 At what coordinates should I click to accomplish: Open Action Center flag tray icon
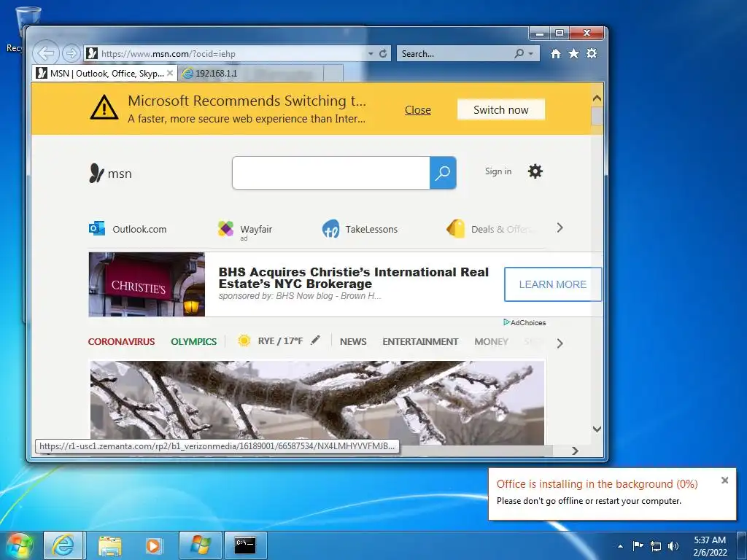point(638,545)
